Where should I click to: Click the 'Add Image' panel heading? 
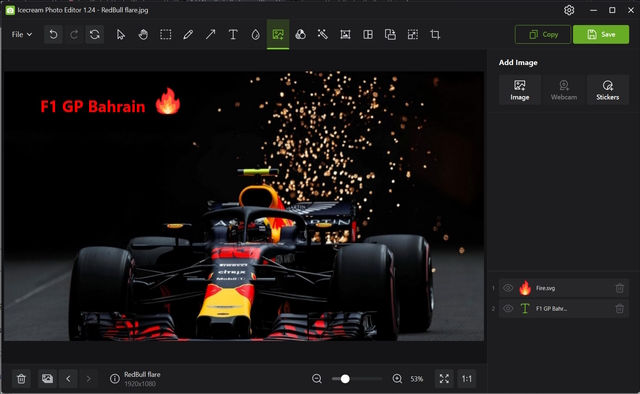[x=518, y=62]
